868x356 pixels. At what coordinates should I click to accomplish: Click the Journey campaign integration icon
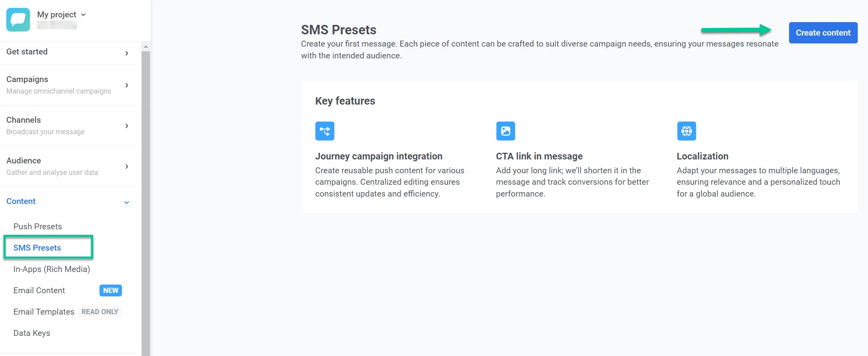[324, 131]
